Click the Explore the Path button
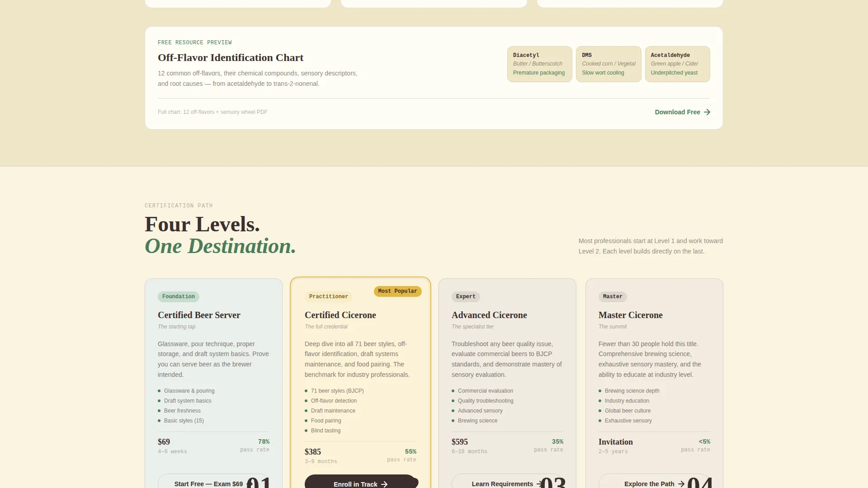Screen dimensions: 868x488 [x=654, y=482]
